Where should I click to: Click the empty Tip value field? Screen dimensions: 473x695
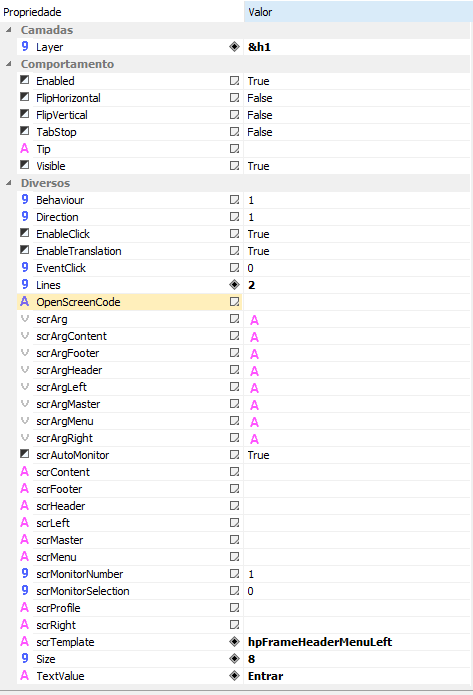click(357, 148)
